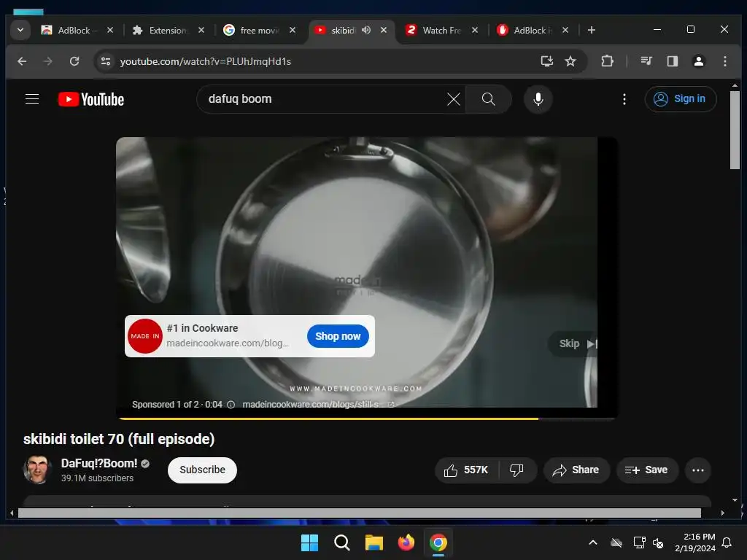Screen dimensions: 747x560
Task: Seek on the yellow ad progress bar
Action: click(x=368, y=419)
